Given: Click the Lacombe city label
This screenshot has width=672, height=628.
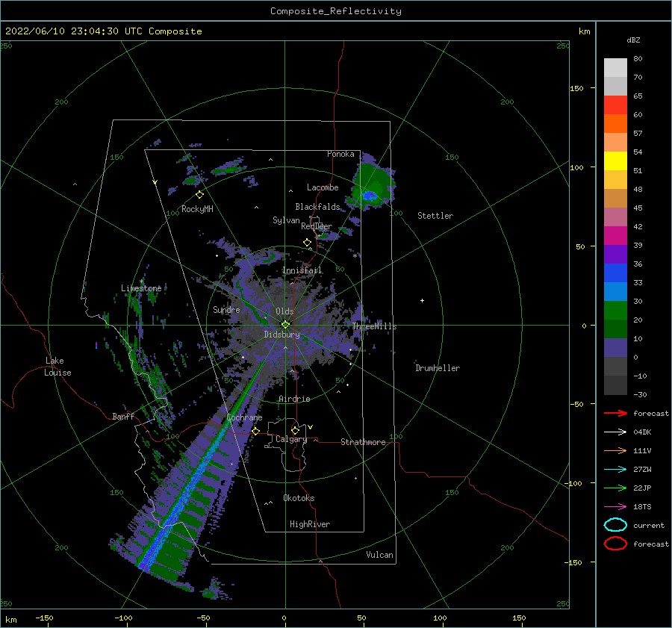Looking at the screenshot, I should coord(323,187).
